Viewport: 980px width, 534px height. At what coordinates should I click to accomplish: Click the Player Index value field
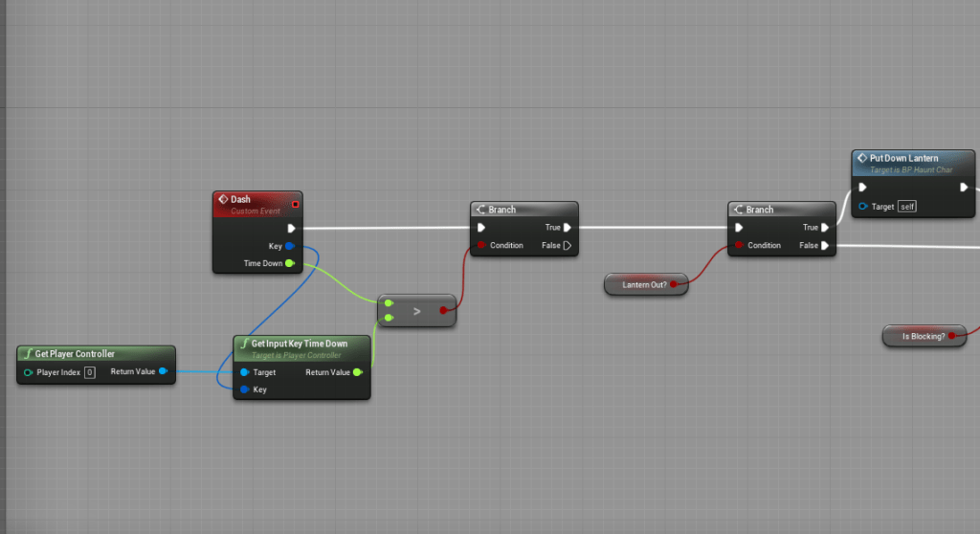coord(89,372)
